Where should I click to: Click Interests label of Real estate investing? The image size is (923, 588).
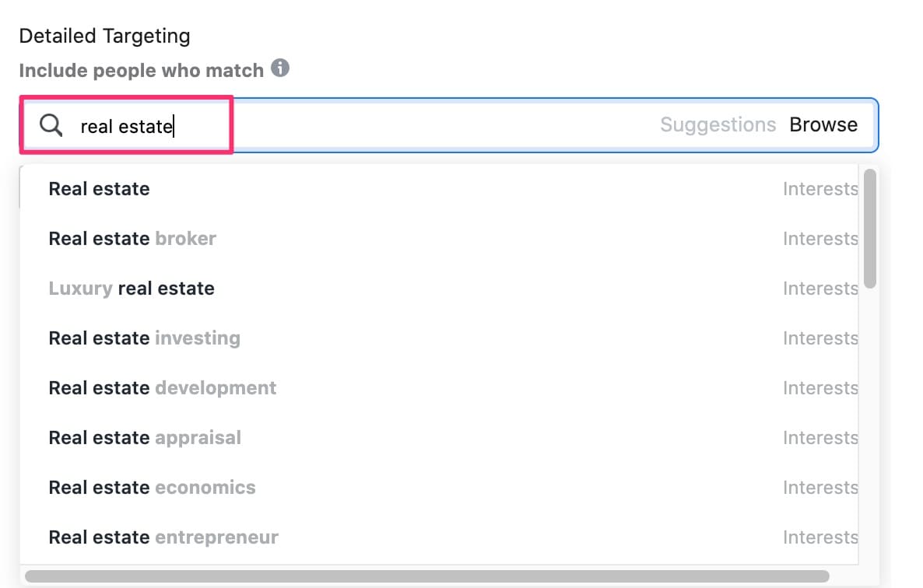point(820,338)
